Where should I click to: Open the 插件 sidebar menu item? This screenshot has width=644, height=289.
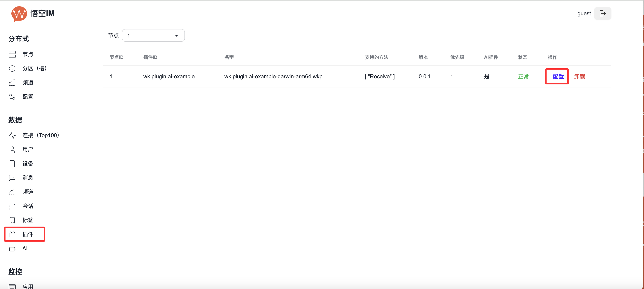click(x=28, y=234)
